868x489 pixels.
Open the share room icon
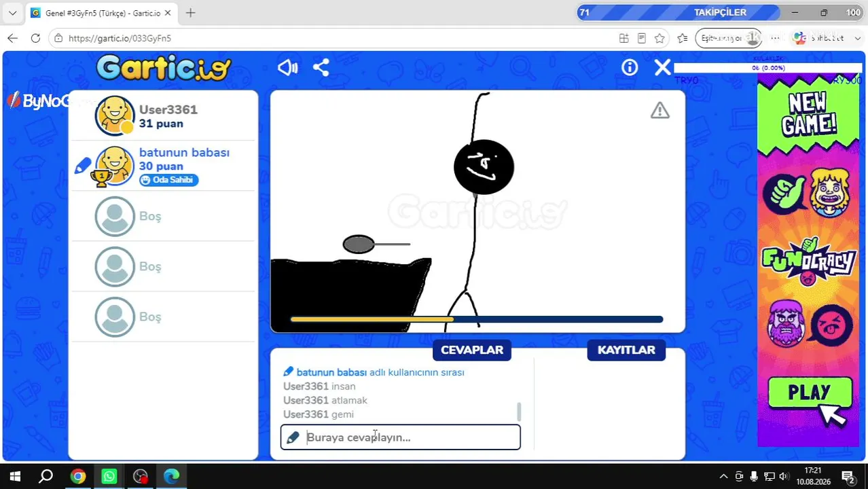click(321, 67)
